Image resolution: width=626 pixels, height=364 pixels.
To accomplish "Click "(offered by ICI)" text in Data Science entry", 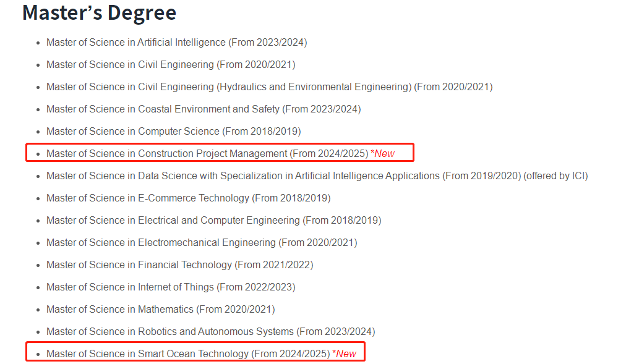I will pos(555,176).
